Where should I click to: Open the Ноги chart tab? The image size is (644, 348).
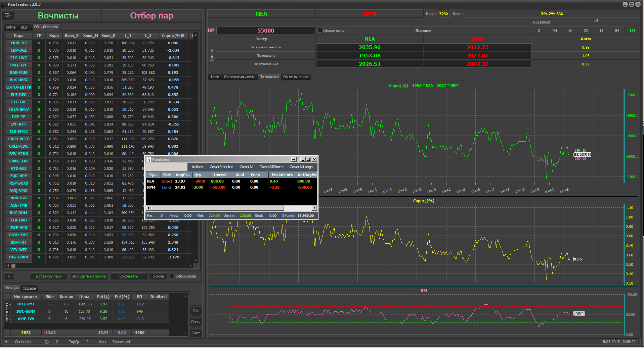click(x=215, y=77)
